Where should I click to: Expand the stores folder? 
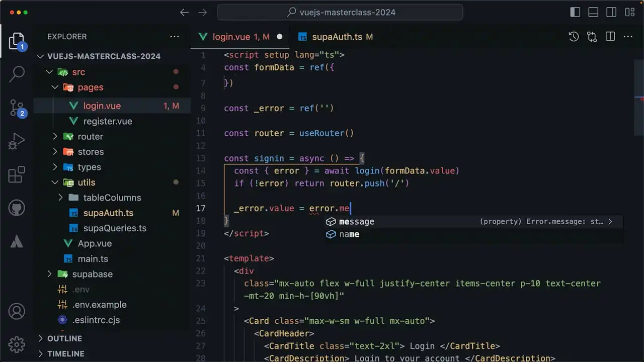click(x=55, y=152)
